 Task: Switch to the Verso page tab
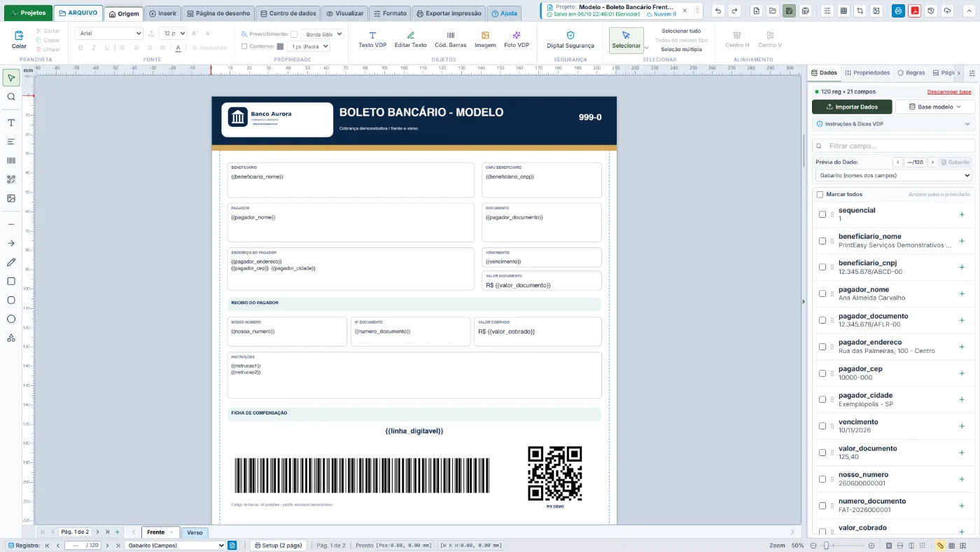(x=195, y=532)
